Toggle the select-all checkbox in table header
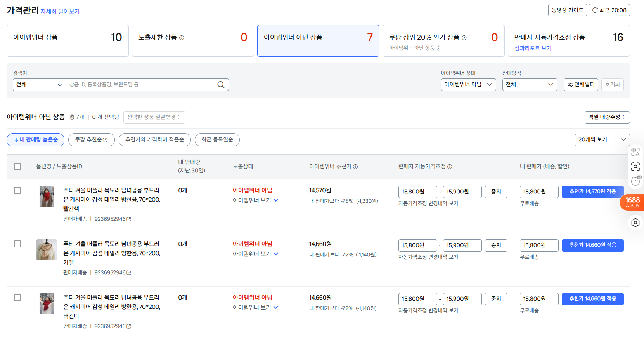This screenshot has width=644, height=338. pos(17,167)
